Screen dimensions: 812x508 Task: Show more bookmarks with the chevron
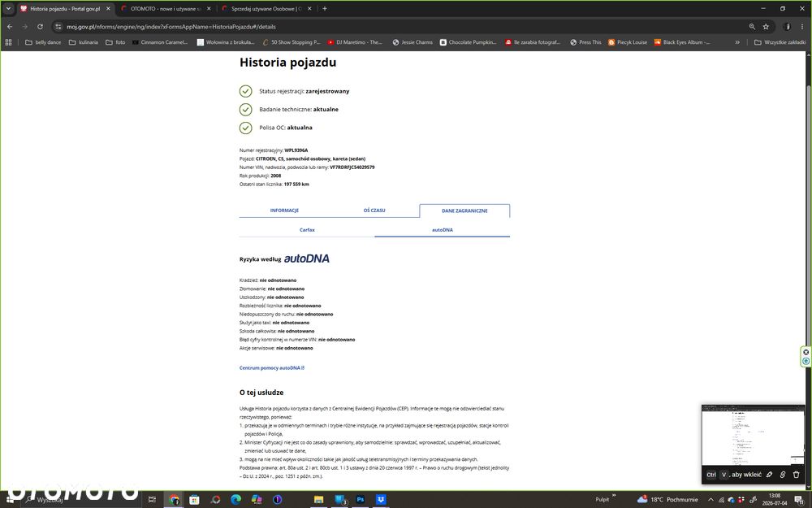tap(737, 42)
